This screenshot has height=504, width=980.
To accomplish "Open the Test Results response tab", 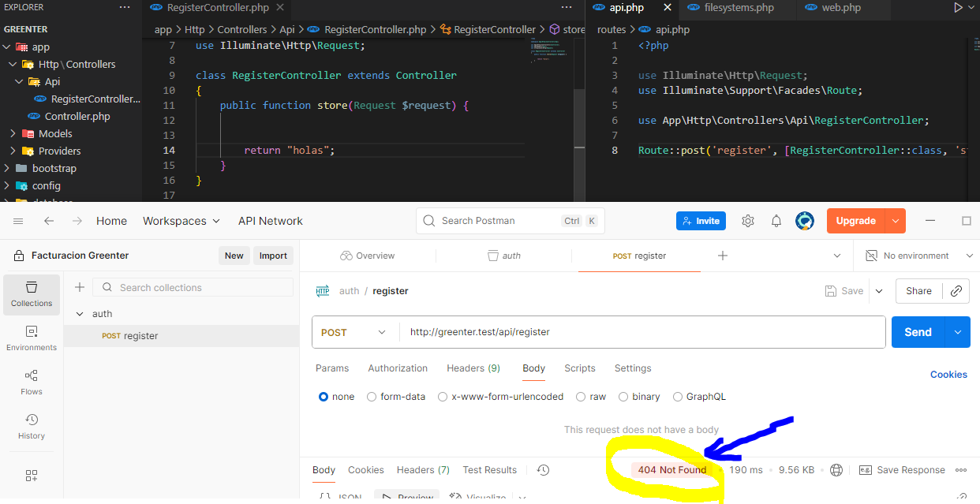I will coord(490,470).
